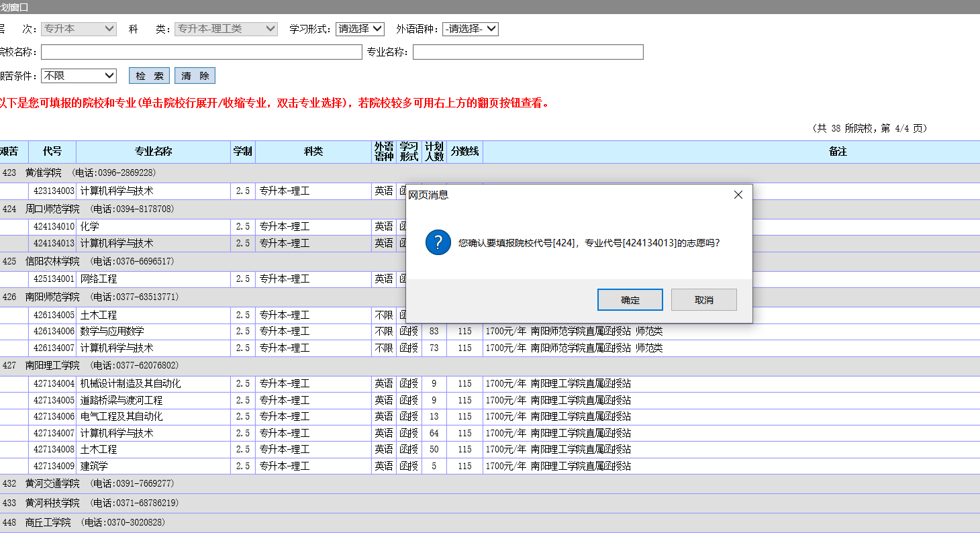Click the red instruction notice text
The height and width of the screenshot is (541, 980).
point(275,103)
